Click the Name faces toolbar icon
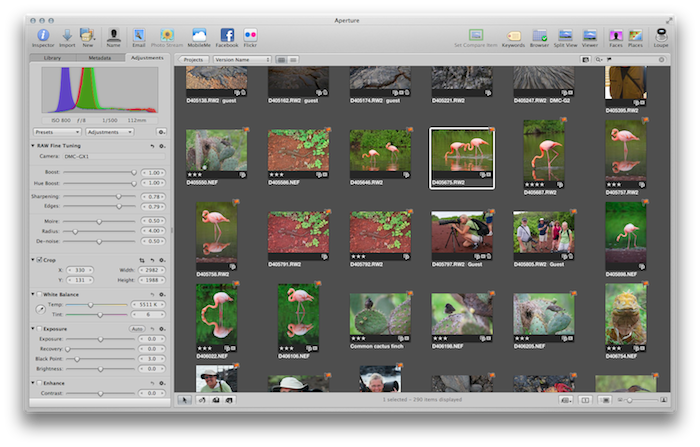Image resolution: width=700 pixels, height=447 pixels. click(113, 36)
